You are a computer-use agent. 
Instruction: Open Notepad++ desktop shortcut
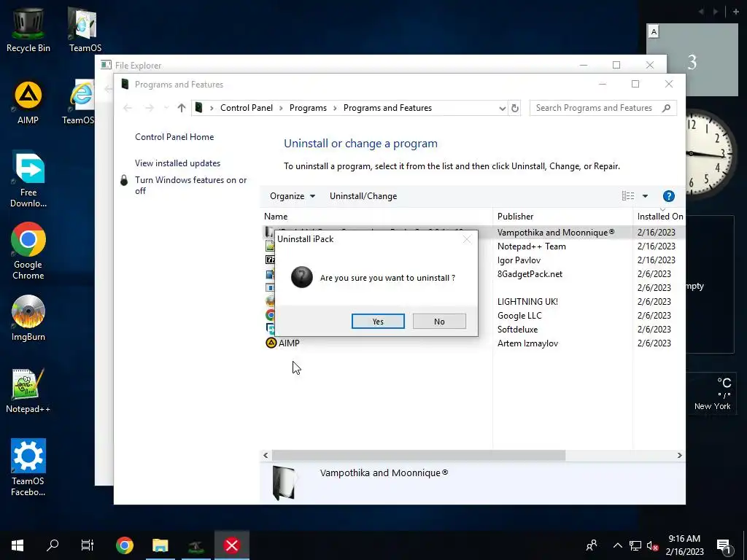click(x=28, y=391)
